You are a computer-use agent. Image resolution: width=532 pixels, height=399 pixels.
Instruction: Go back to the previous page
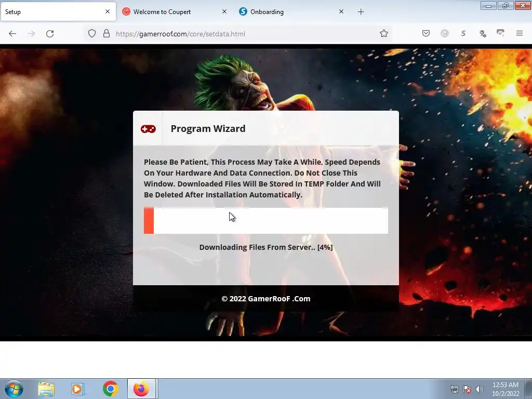pyautogui.click(x=12, y=34)
